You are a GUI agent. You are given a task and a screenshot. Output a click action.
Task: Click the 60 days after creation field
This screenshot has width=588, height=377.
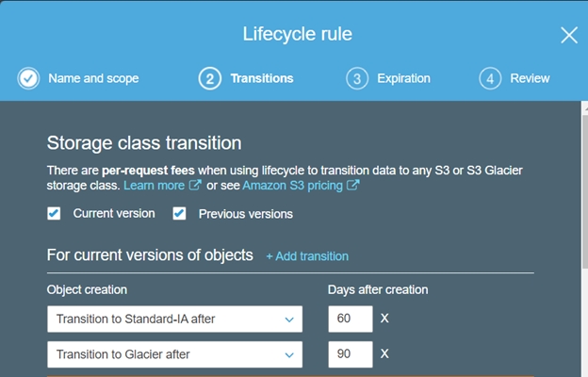pyautogui.click(x=351, y=320)
